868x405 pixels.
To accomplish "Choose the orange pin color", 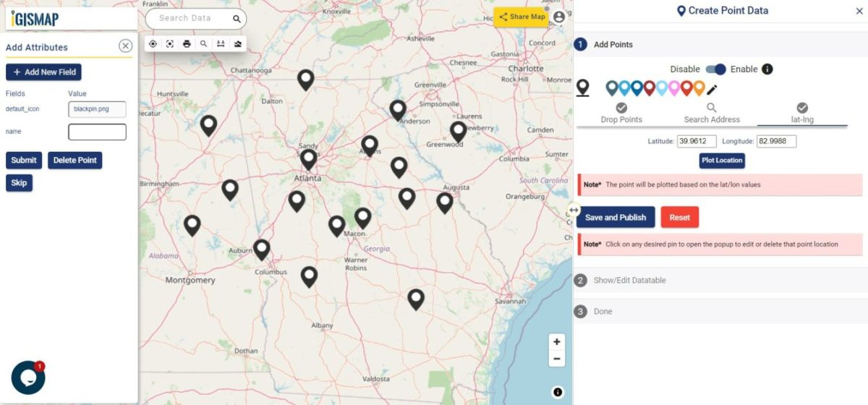I will [x=699, y=88].
